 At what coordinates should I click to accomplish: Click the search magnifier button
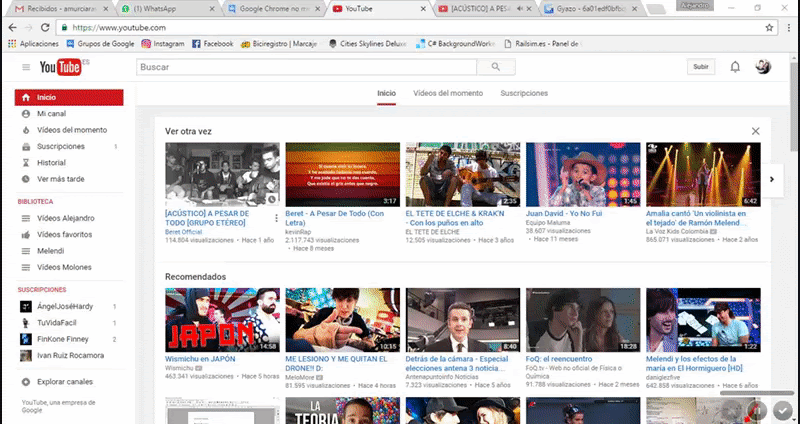point(495,67)
